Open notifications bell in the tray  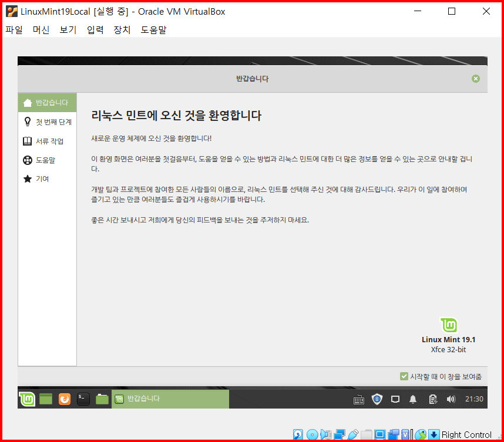click(x=413, y=399)
